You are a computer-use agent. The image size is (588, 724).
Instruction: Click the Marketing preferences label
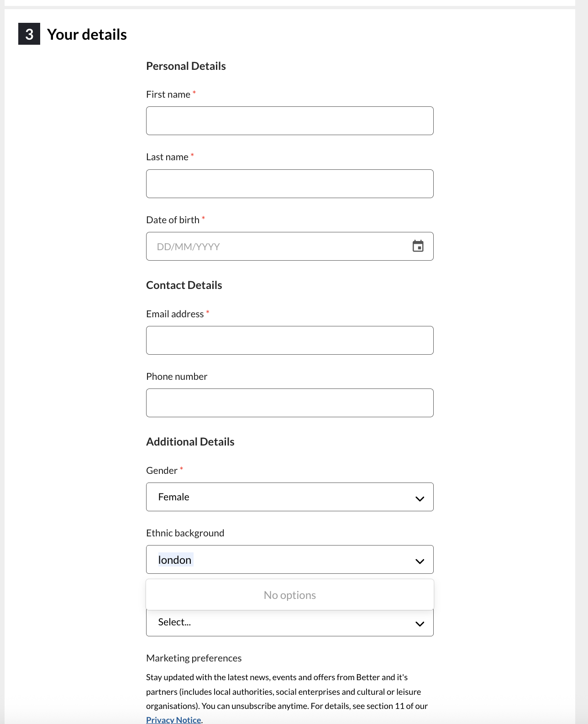[194, 658]
